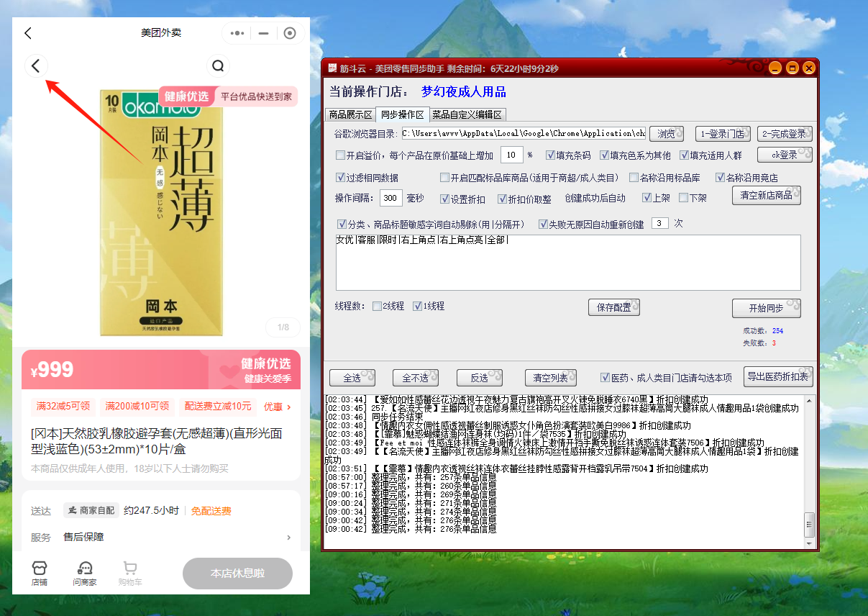Click the 浏览 browse button
Viewport: 868px width, 616px height.
667,134
